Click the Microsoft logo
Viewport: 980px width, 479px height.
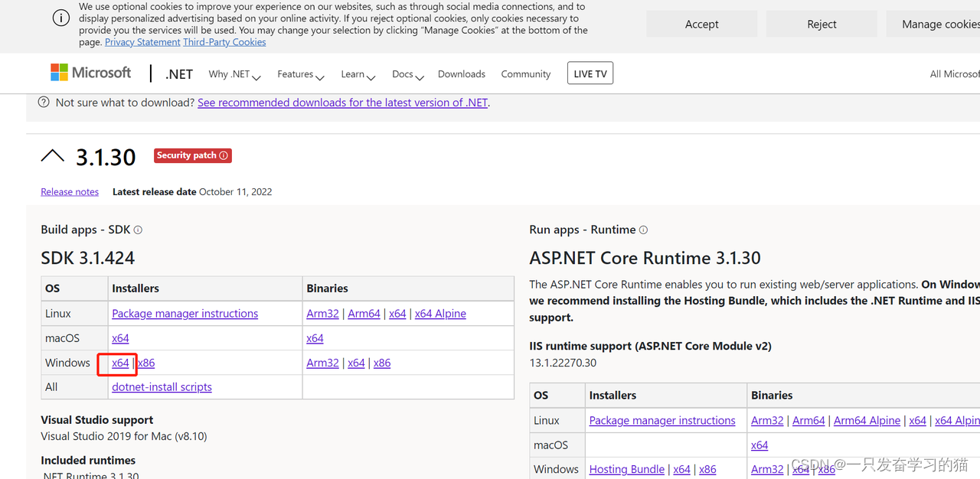click(x=90, y=73)
